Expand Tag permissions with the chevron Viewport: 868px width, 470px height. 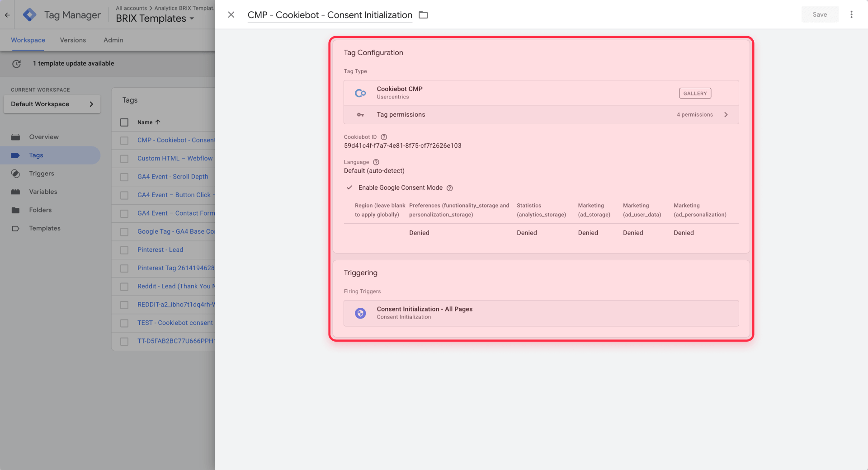tap(726, 115)
